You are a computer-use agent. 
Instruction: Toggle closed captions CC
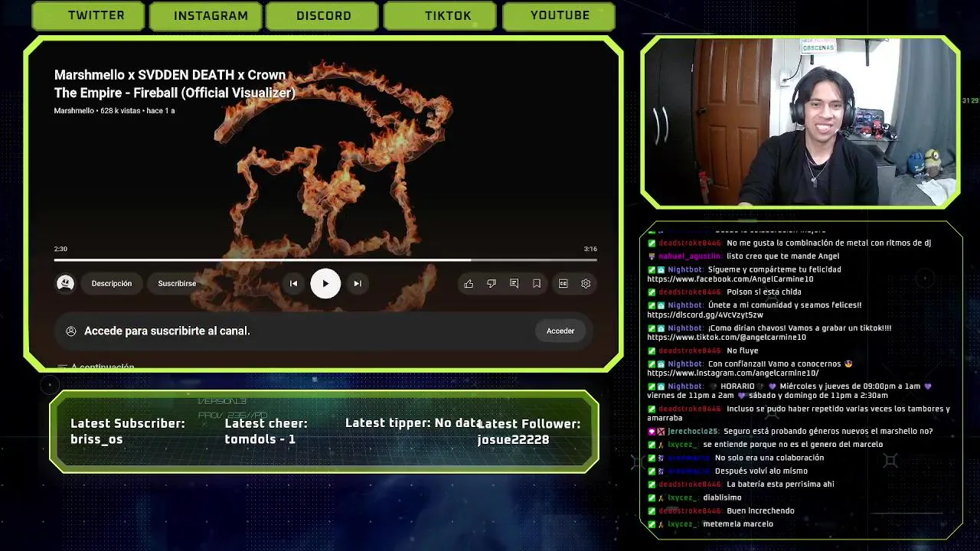(x=563, y=283)
